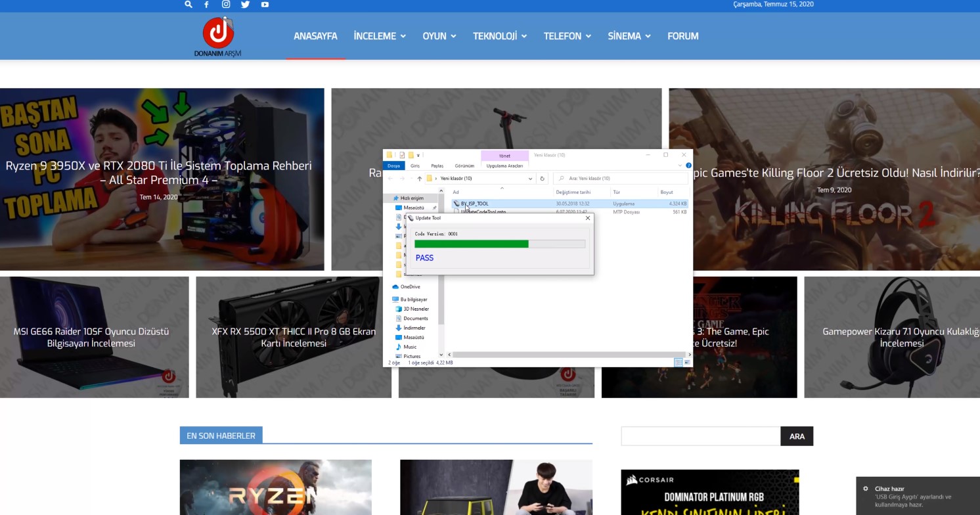Click the site search input field beside ARA
Screen dimensions: 980x515
(x=700, y=436)
